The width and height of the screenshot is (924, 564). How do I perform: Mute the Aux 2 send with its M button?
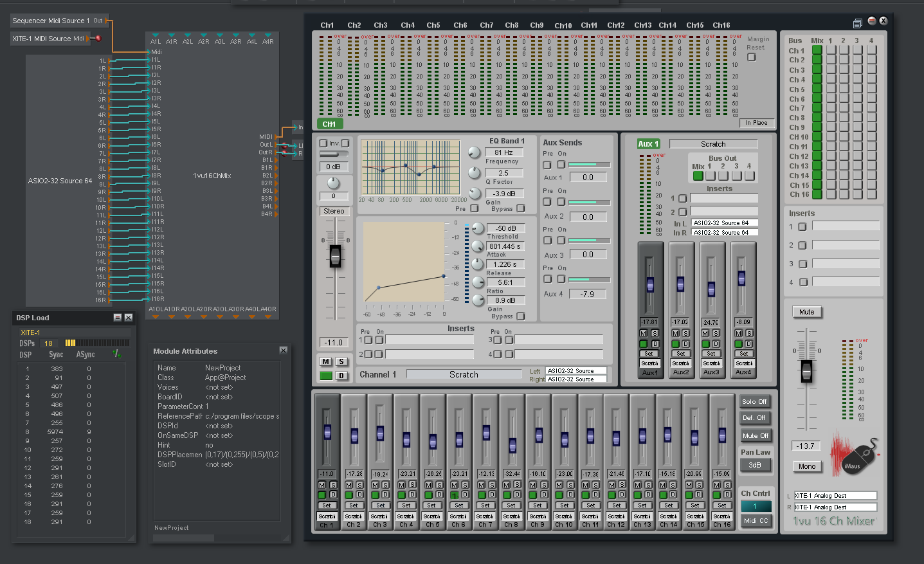pos(675,332)
